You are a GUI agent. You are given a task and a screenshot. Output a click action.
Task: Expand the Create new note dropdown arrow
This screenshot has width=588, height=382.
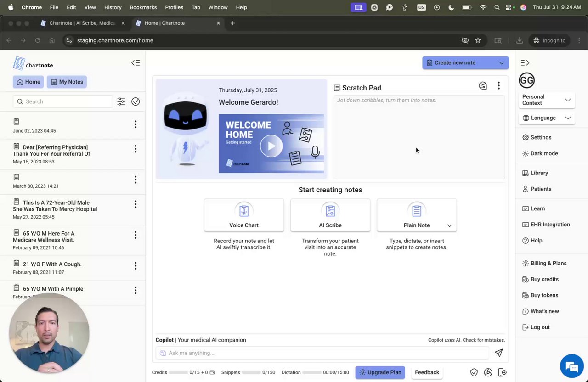(x=501, y=63)
